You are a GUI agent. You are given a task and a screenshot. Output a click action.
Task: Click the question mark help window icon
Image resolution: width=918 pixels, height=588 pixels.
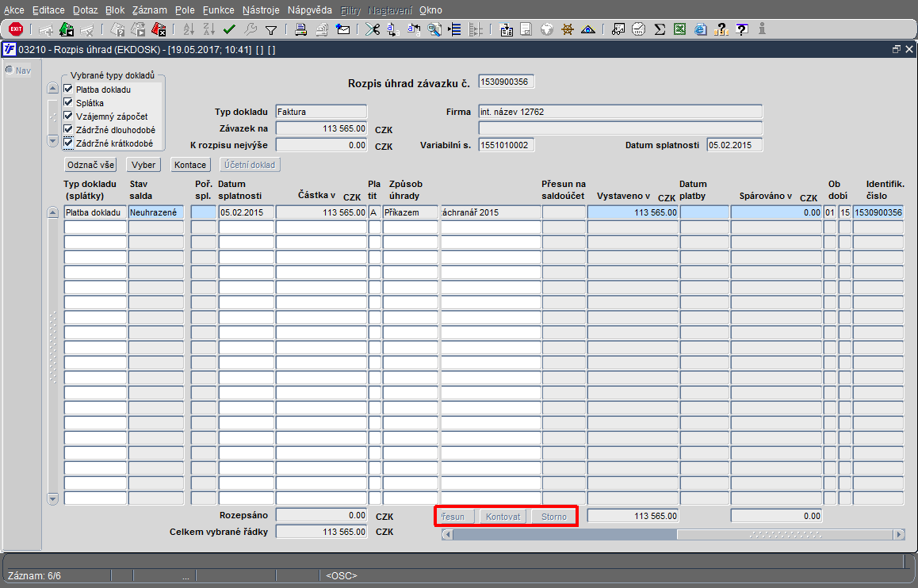point(741,29)
